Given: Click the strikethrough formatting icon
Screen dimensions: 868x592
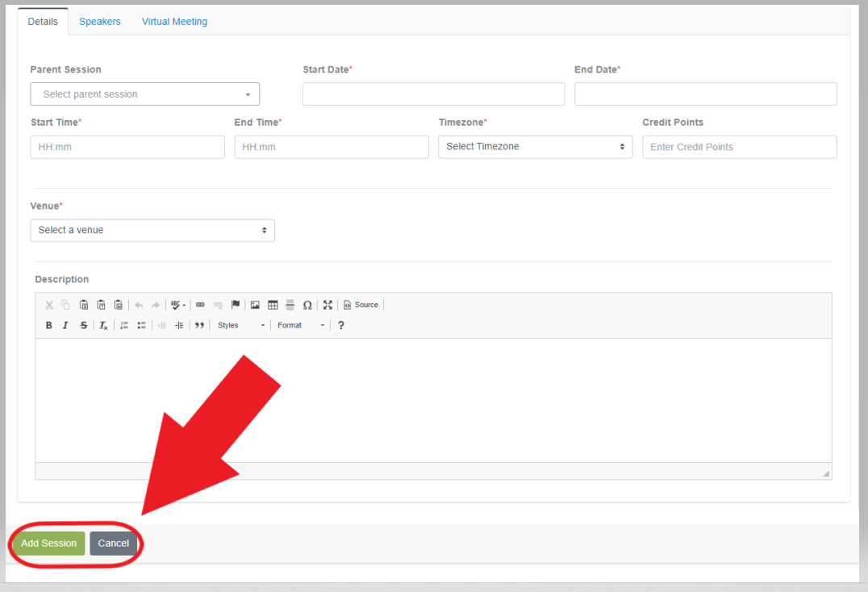Looking at the screenshot, I should coord(83,326).
